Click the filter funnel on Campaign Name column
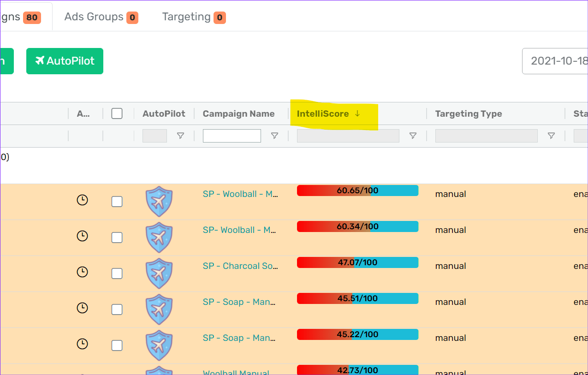The image size is (588, 375). [x=274, y=136]
